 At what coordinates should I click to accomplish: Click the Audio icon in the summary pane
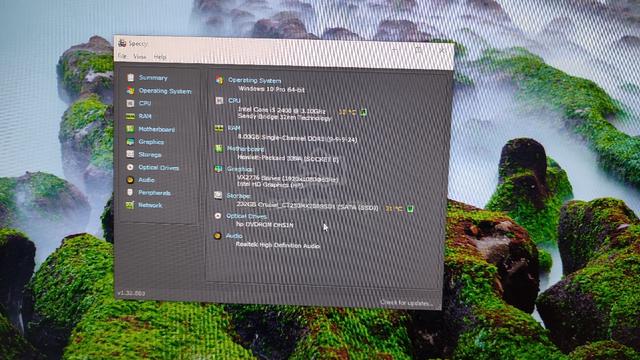(x=218, y=236)
